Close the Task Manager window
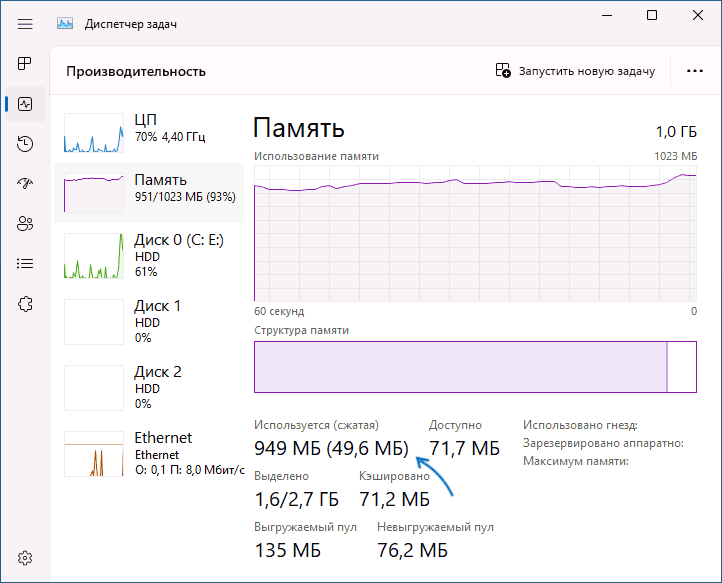This screenshot has width=722, height=583. tap(698, 15)
